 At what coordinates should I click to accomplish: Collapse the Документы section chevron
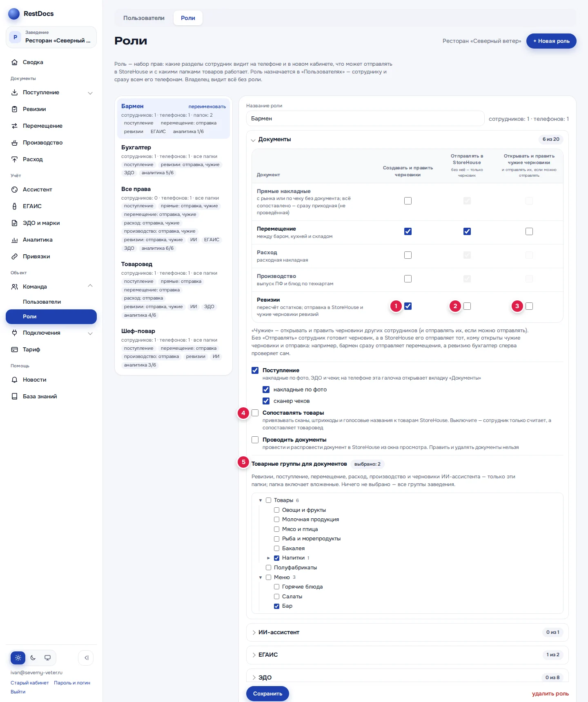coord(253,140)
